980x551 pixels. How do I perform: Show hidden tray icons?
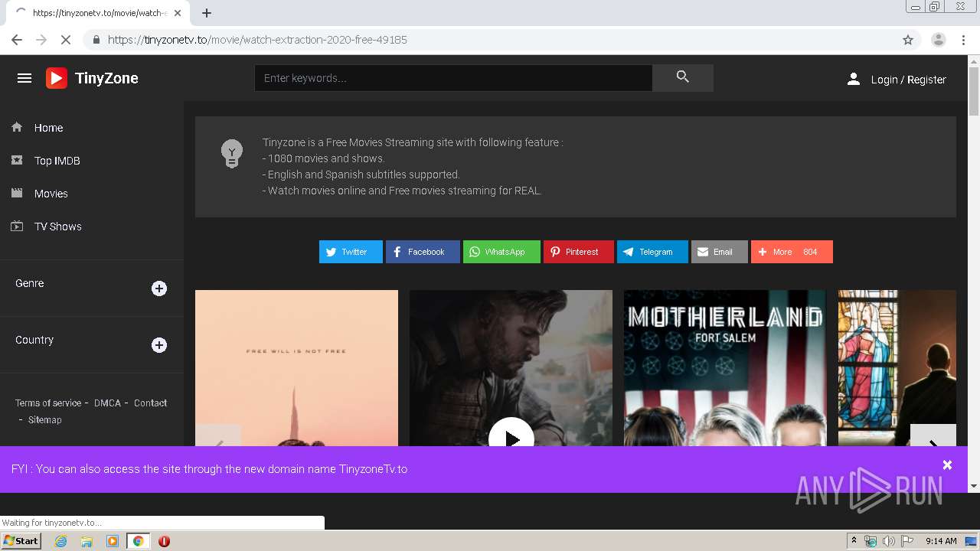(854, 541)
